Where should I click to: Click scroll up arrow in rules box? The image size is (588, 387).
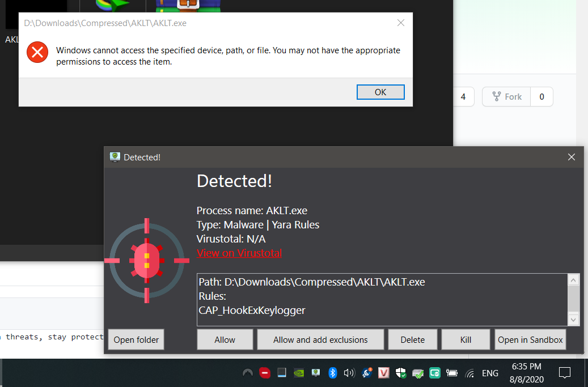coord(573,280)
